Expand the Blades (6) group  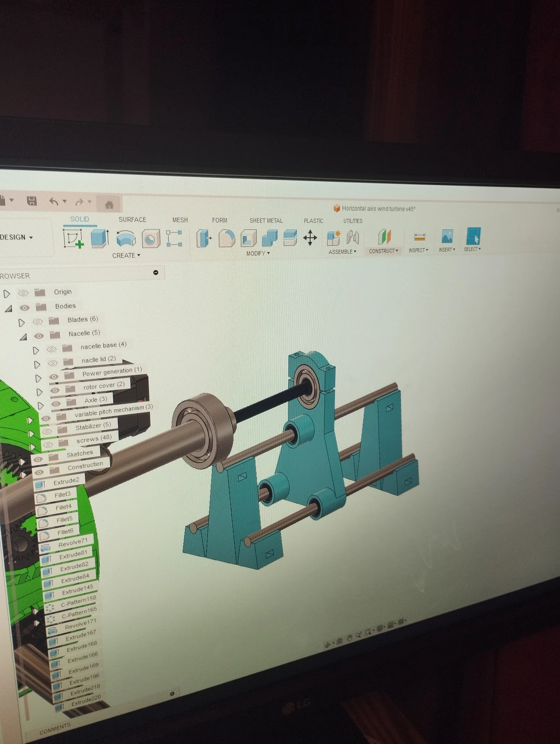pos(22,322)
